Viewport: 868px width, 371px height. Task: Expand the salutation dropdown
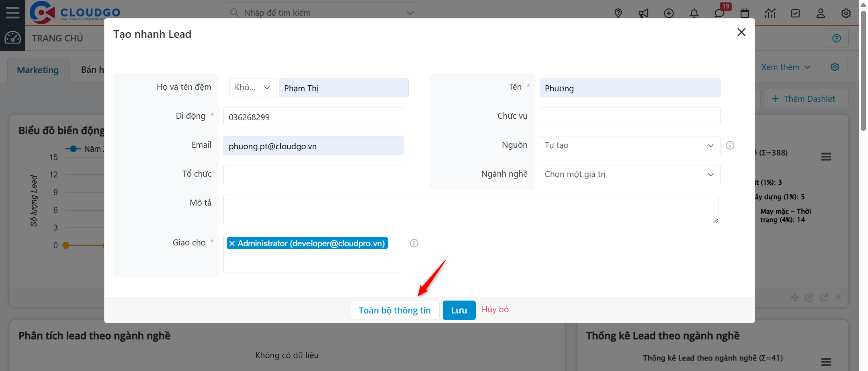[253, 88]
